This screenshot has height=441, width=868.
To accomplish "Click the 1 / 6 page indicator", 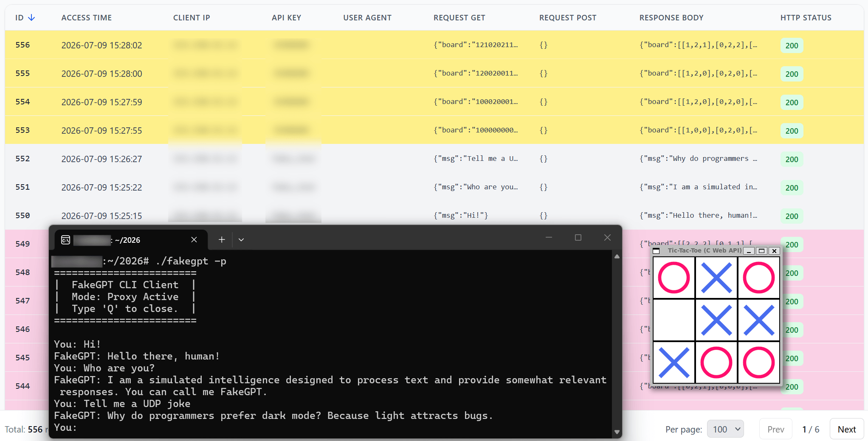I will (811, 429).
